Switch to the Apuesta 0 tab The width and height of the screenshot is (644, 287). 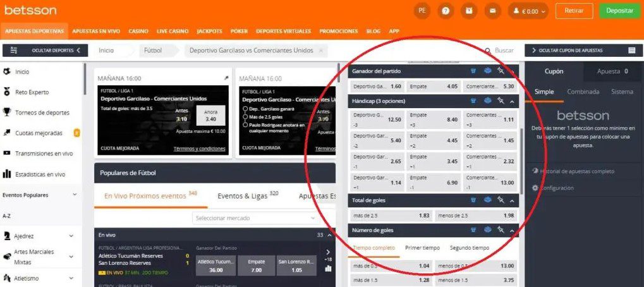point(612,71)
